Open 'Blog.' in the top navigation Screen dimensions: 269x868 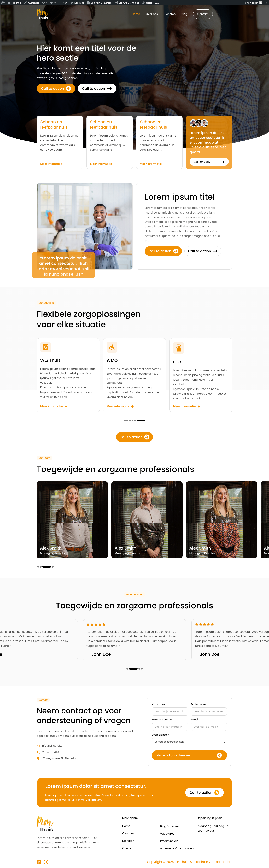coord(184,14)
